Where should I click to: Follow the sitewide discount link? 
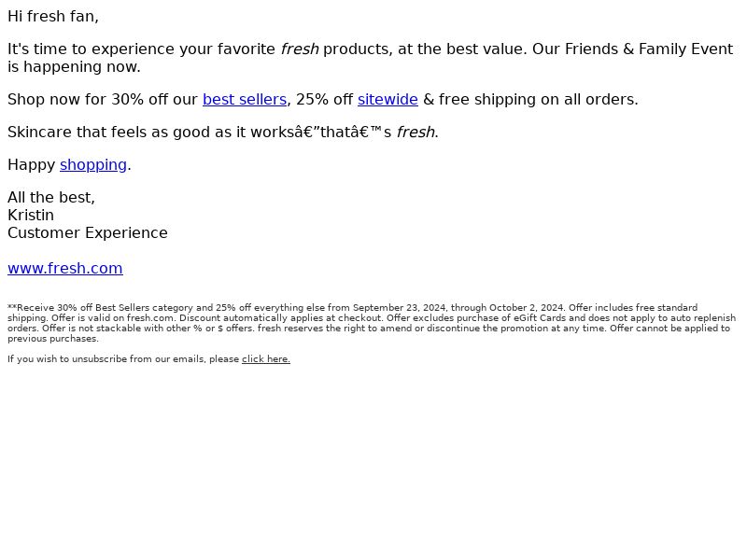pyautogui.click(x=388, y=100)
